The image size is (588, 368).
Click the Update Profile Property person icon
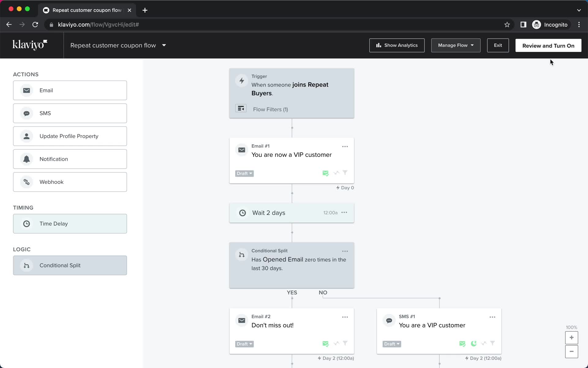coord(27,136)
